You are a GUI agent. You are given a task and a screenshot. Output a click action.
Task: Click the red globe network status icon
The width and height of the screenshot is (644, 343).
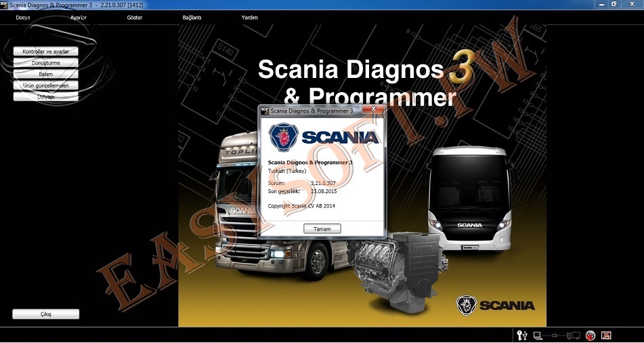(591, 336)
